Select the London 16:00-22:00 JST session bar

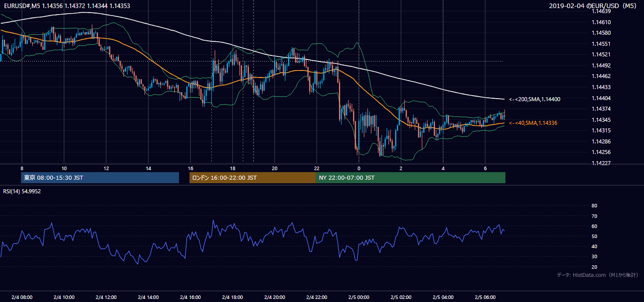[252, 178]
